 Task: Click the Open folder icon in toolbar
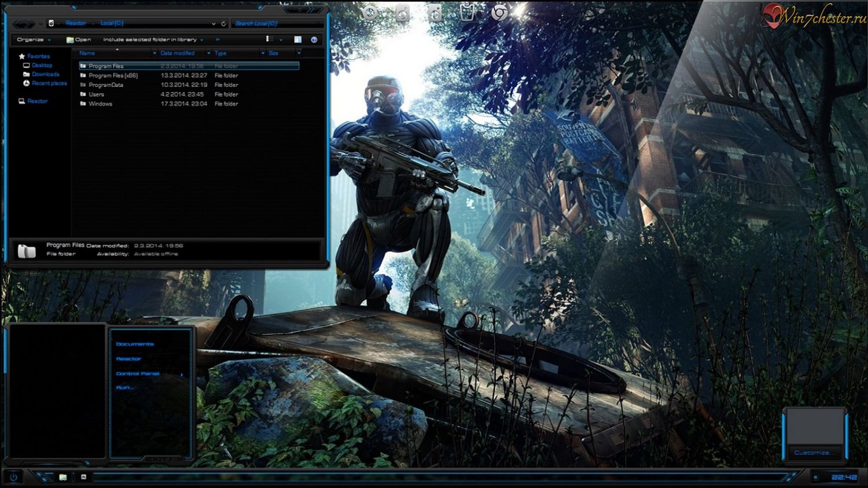click(x=69, y=40)
